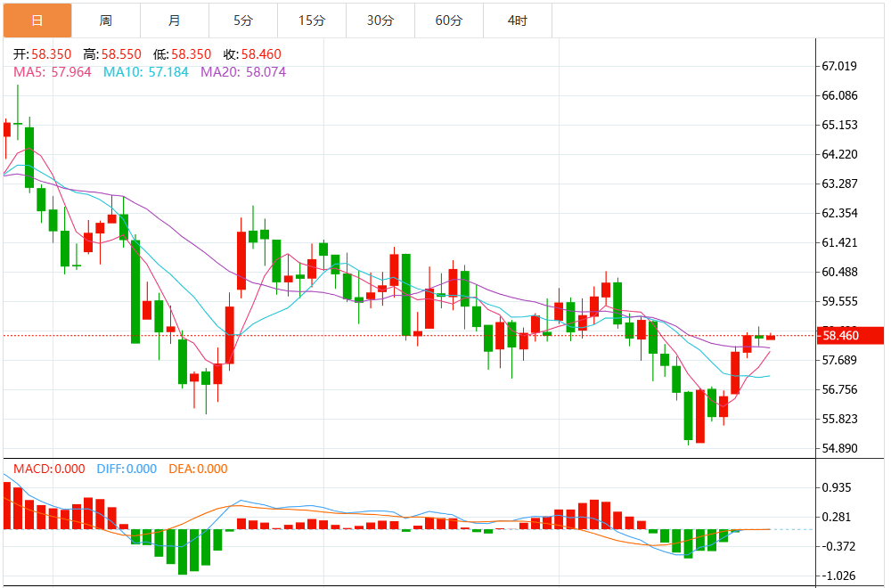The width and height of the screenshot is (891, 588).
Task: Open the 月 monthly chart tab
Action: (175, 20)
